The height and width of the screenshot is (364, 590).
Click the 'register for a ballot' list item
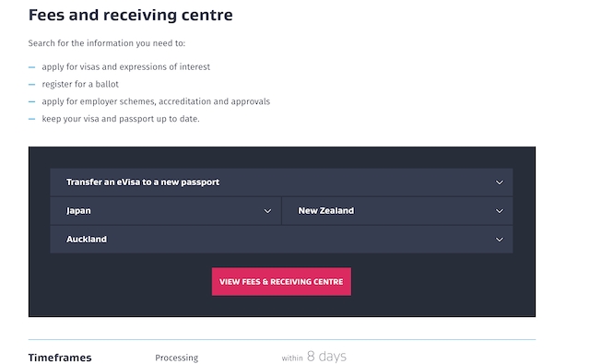[x=80, y=84]
